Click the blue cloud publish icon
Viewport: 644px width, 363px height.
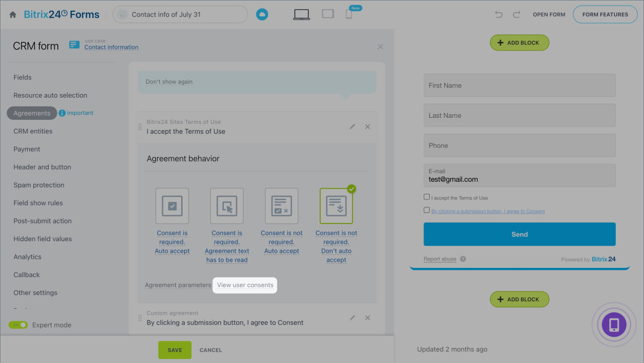click(262, 15)
